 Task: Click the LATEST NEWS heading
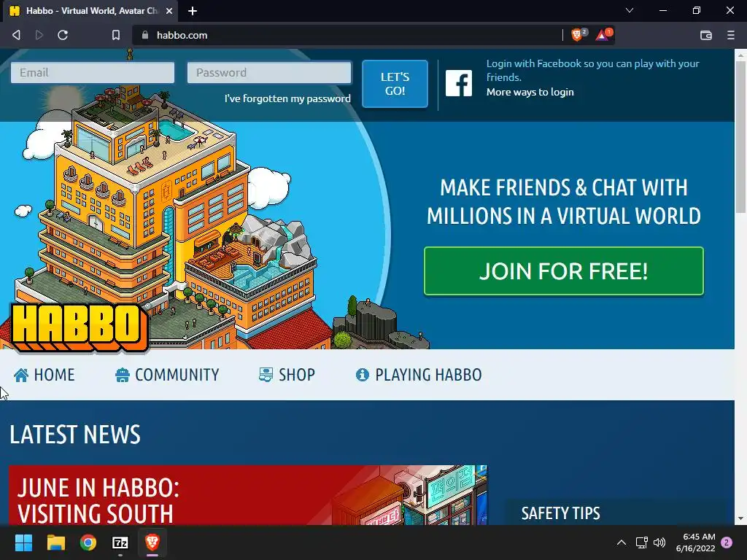coord(75,435)
